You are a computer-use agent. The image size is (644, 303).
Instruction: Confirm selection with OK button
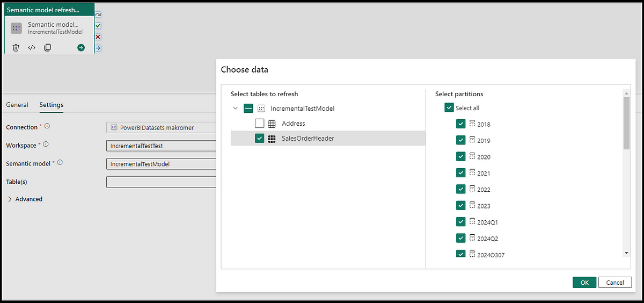tap(584, 283)
